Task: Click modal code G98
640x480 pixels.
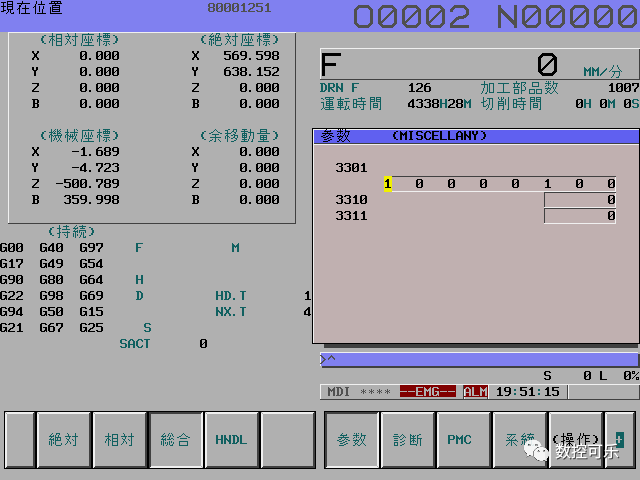Action: [x=51, y=296]
